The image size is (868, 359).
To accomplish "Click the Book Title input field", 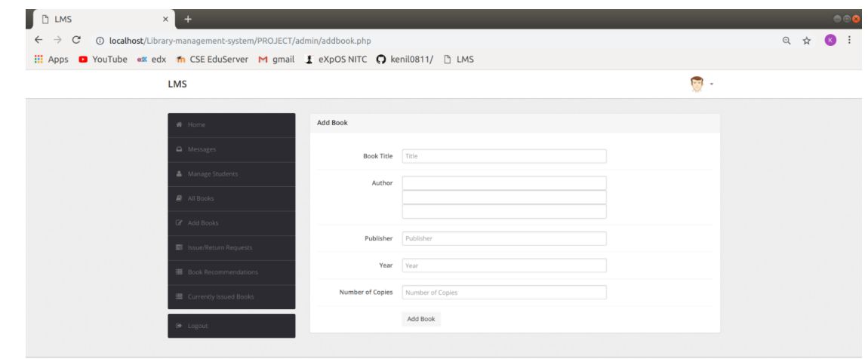I will click(504, 156).
